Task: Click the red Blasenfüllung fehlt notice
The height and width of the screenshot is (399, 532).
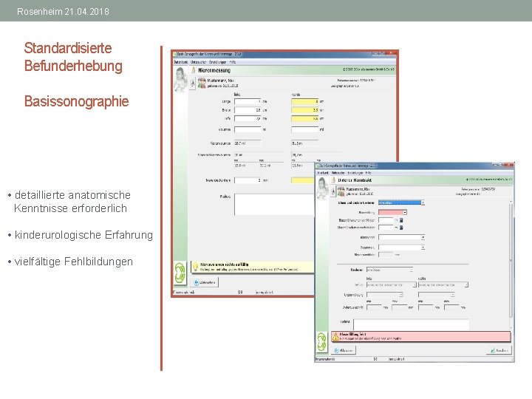Action: [420, 336]
